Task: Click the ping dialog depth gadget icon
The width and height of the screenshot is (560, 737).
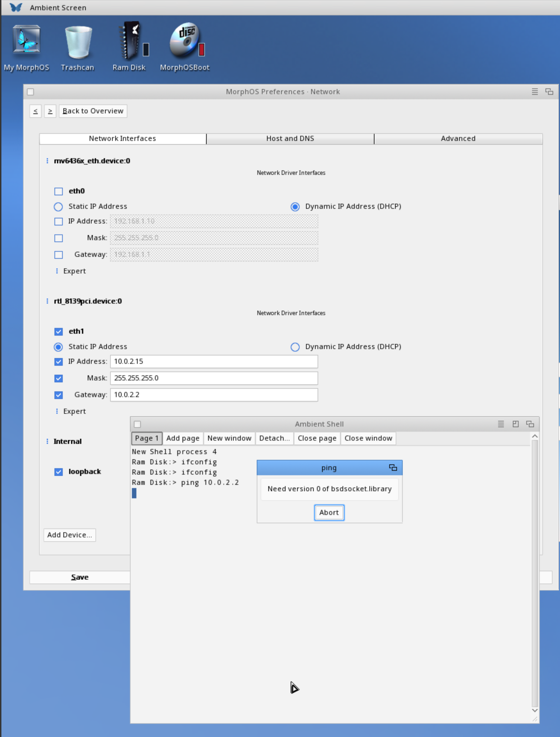Action: pos(393,468)
